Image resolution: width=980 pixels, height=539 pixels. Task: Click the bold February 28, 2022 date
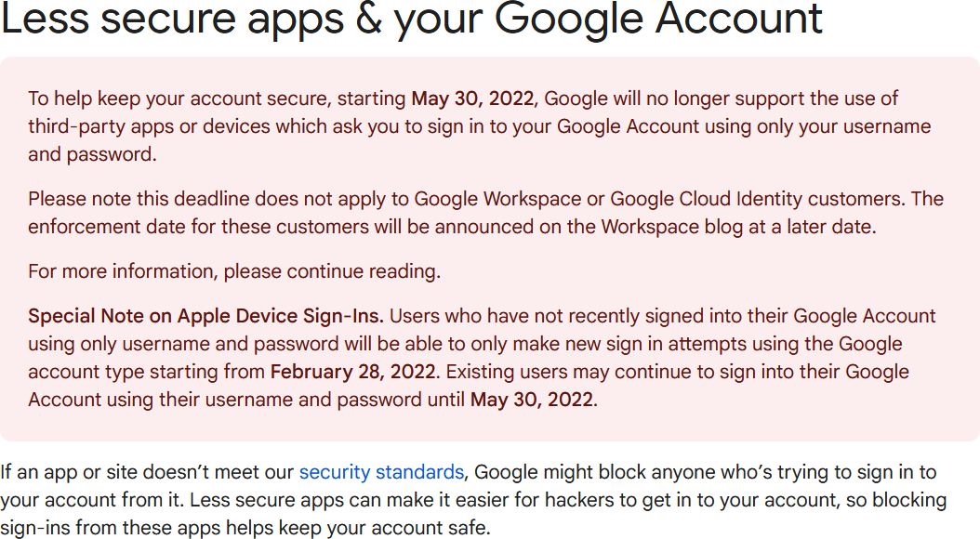[x=352, y=372]
